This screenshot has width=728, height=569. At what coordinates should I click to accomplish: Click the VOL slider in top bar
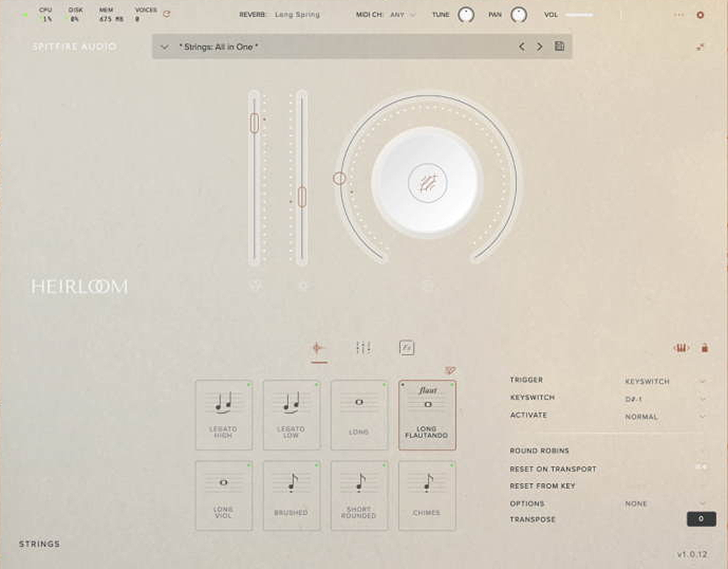[x=579, y=15]
